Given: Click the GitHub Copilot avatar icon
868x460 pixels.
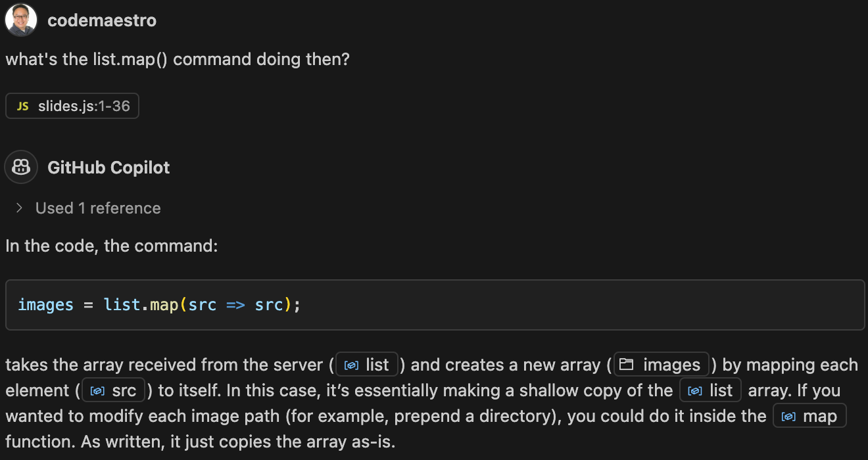Looking at the screenshot, I should point(21,168).
